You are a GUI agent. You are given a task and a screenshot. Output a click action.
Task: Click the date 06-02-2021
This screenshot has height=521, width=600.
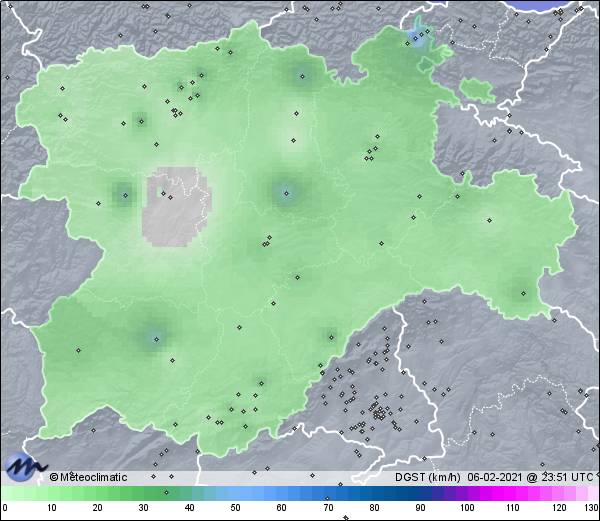point(495,477)
